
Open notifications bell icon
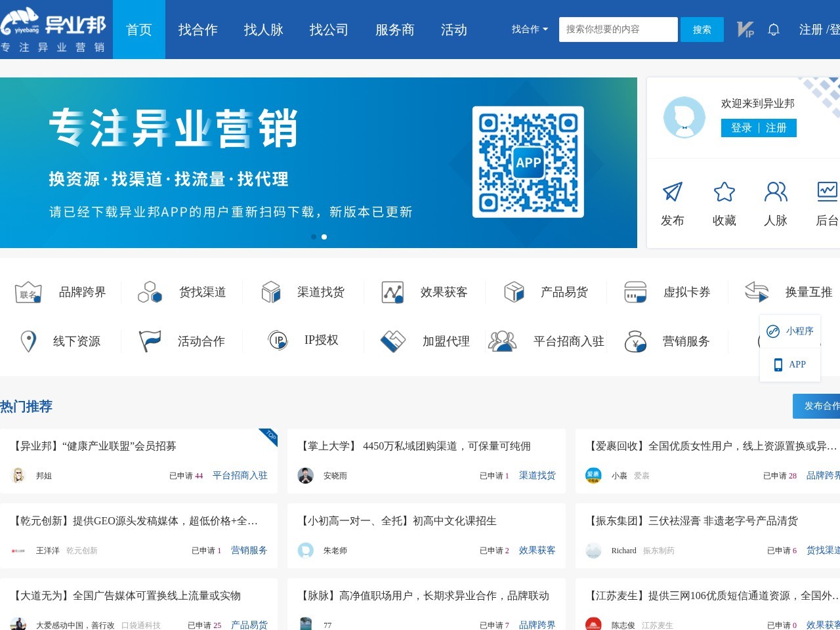[x=774, y=30]
